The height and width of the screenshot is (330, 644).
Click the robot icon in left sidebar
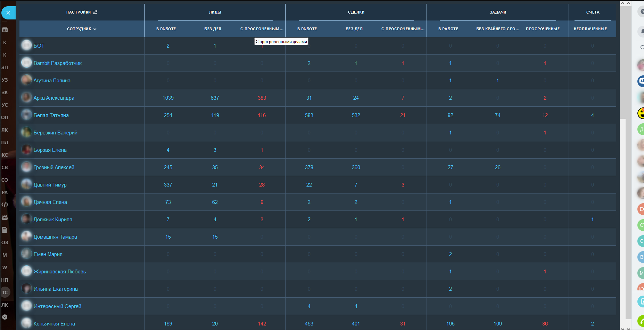pos(5,217)
